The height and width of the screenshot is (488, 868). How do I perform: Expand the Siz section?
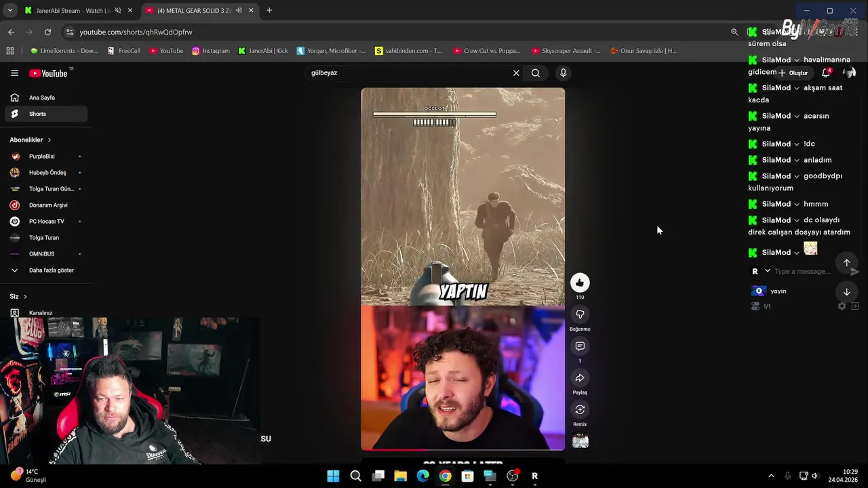coord(18,296)
